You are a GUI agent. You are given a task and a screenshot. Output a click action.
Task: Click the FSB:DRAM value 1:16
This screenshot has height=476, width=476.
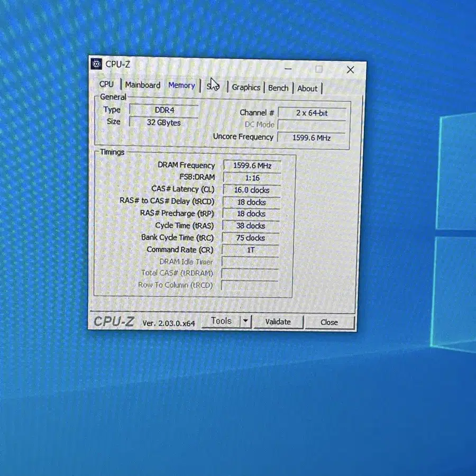pos(252,178)
